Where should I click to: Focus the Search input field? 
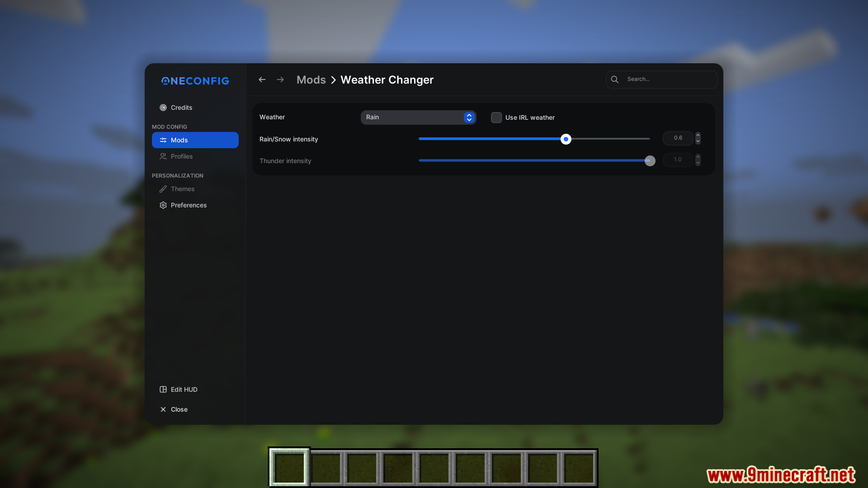click(661, 80)
